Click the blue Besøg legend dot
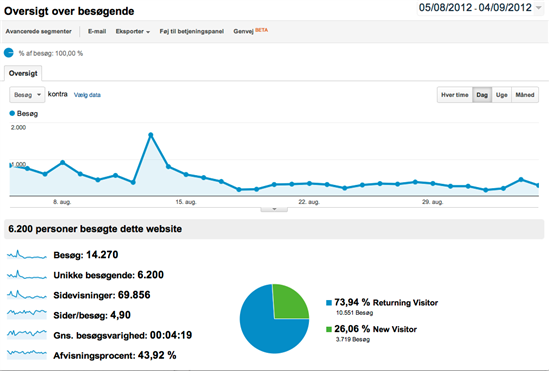Image resolution: width=549 pixels, height=371 pixels. click(12, 113)
